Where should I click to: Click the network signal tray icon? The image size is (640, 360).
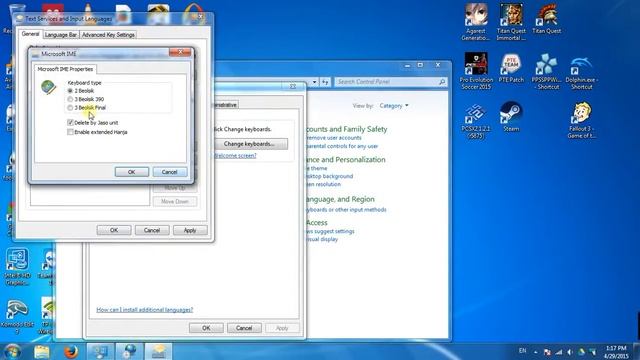(x=558, y=352)
